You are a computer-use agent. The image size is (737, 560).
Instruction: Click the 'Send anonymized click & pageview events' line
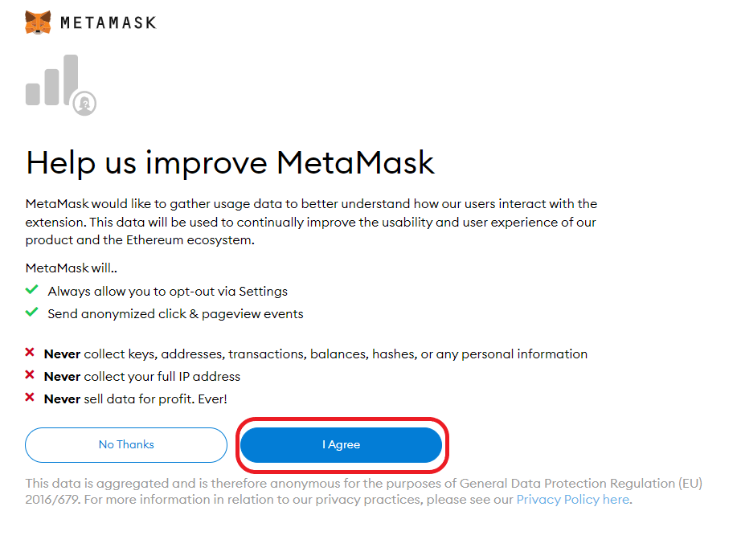pyautogui.click(x=175, y=314)
